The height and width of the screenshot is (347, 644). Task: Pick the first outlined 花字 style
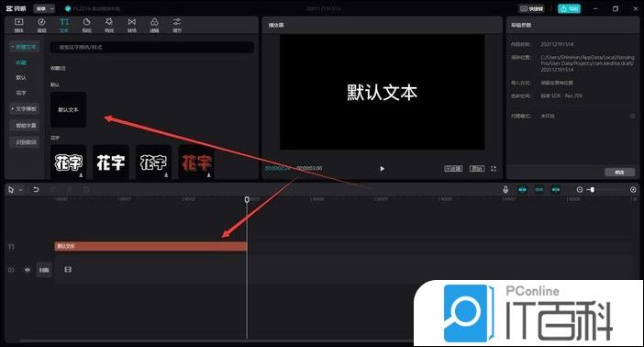coord(68,162)
